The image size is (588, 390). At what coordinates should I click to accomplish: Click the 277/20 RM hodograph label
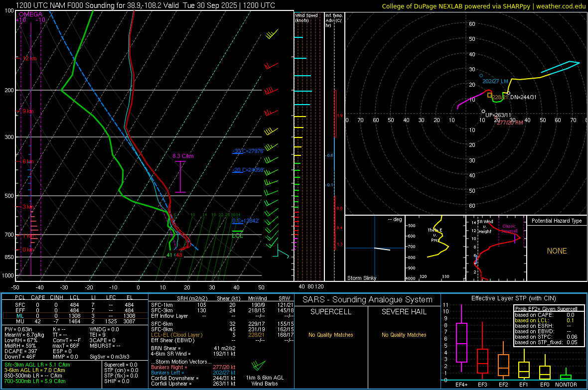point(510,123)
